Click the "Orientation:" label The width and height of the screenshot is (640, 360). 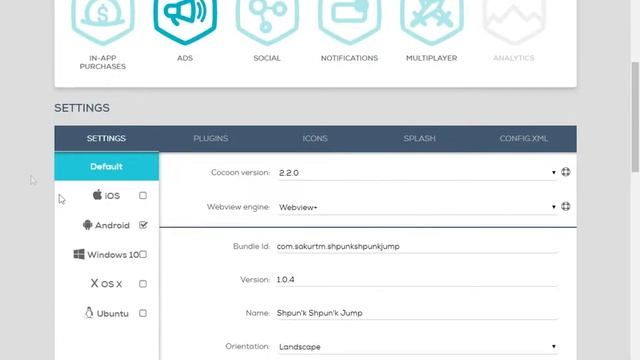(248, 346)
